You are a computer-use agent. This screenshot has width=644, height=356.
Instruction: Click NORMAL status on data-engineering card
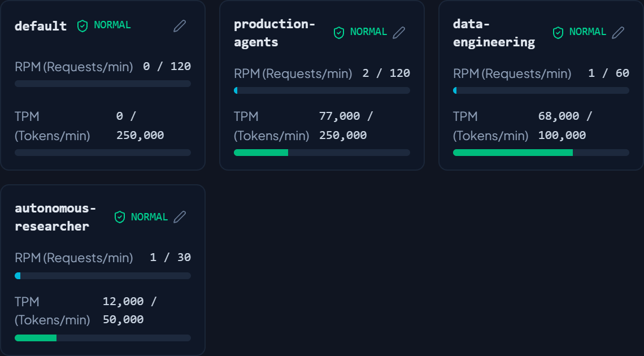[588, 32]
